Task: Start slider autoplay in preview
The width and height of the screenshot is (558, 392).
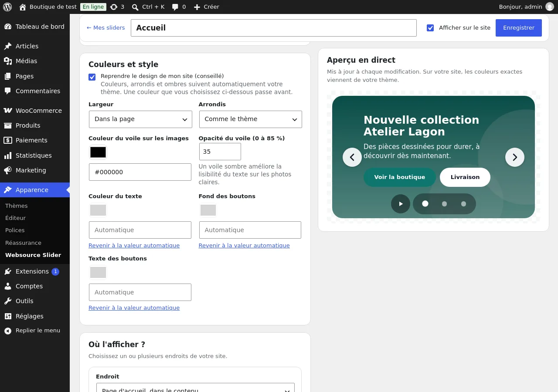Action: pos(401,204)
